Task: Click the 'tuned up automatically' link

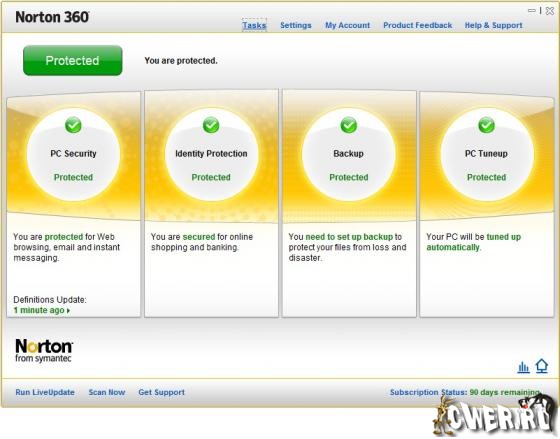Action: [474, 242]
